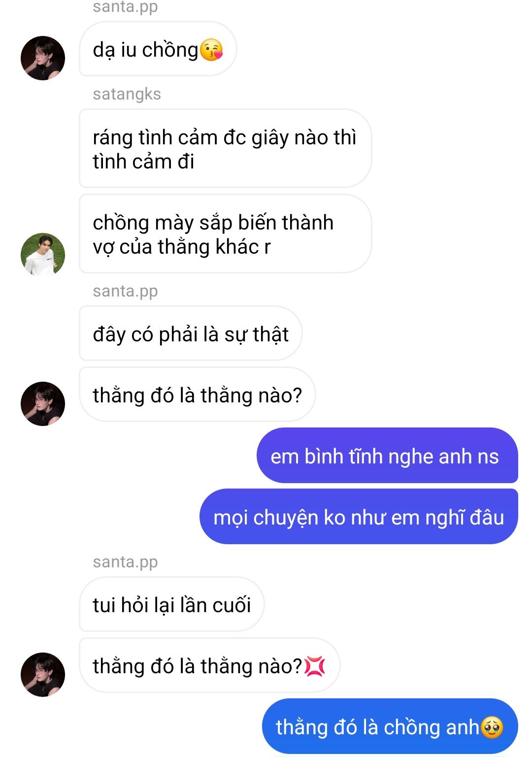This screenshot has width=532, height=757.
Task: Open santa.pp username above 'đây có phải' message
Action: [x=126, y=291]
